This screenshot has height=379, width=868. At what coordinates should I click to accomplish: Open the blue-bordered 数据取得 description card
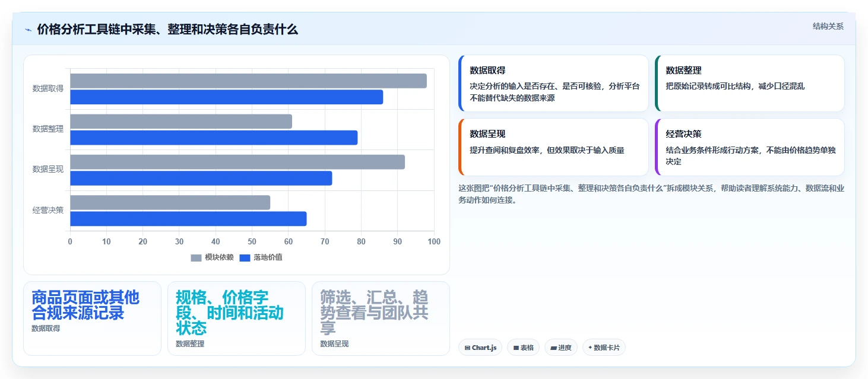point(553,84)
